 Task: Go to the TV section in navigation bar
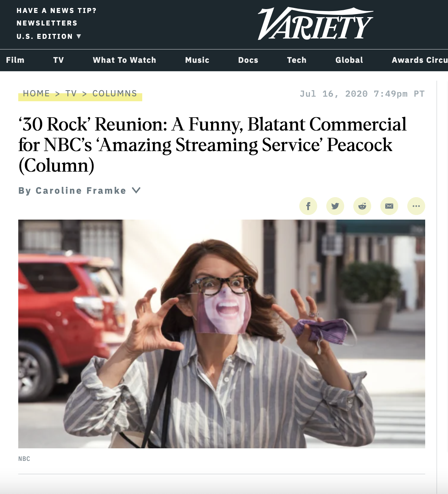click(59, 60)
